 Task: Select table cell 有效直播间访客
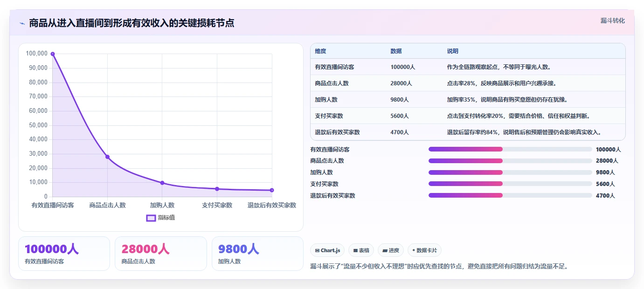tap(334, 67)
